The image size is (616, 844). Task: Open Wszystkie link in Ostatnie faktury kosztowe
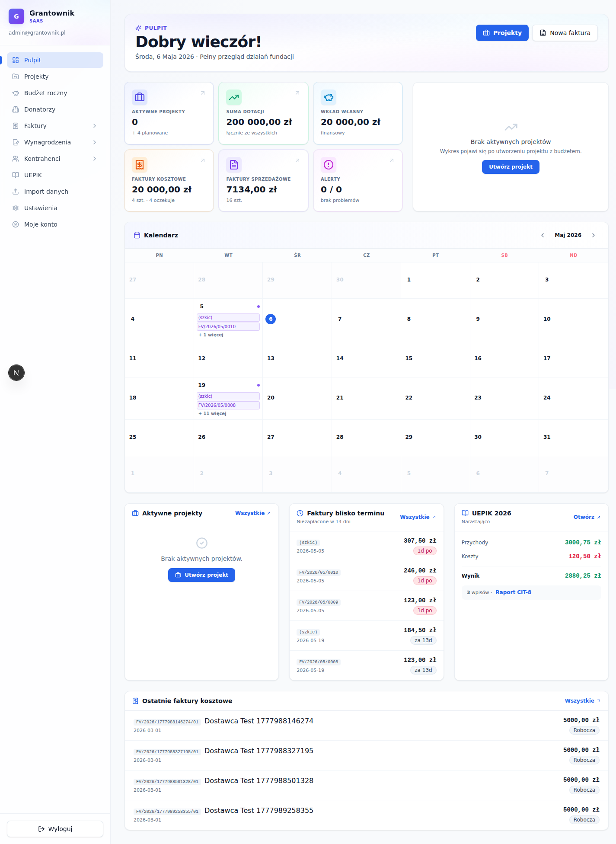click(583, 701)
